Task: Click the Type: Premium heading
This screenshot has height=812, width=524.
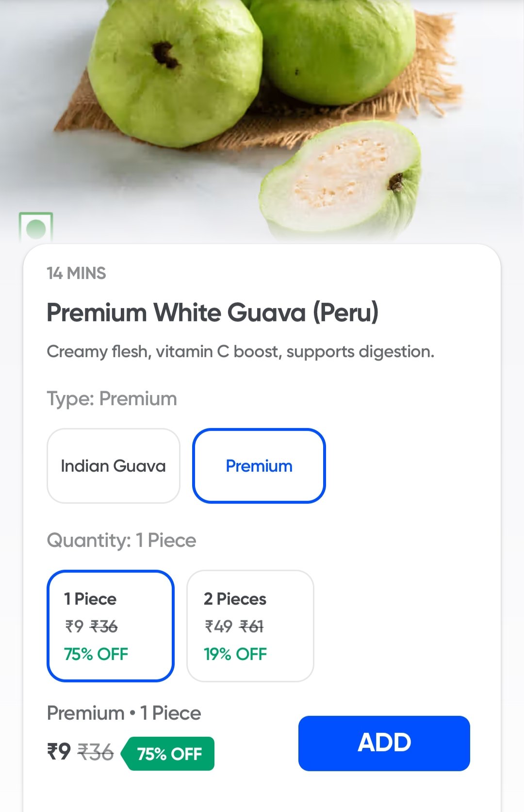Action: point(112,398)
